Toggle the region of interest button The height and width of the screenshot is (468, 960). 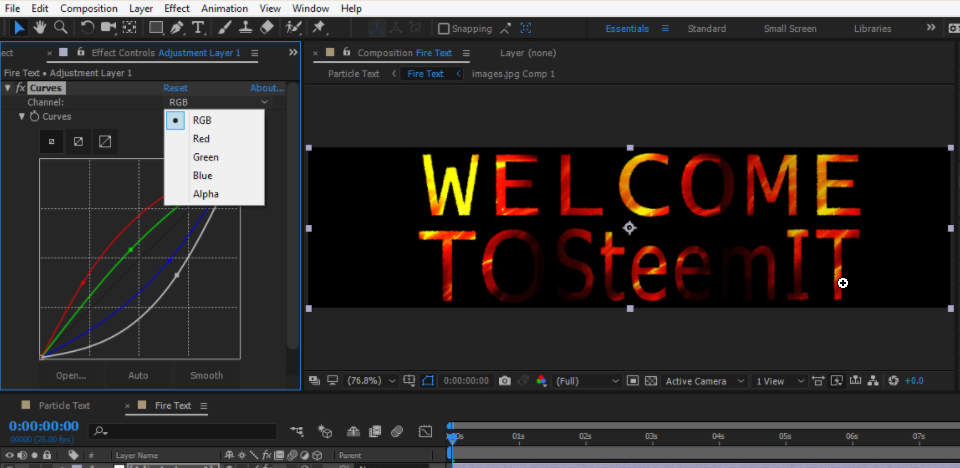pyautogui.click(x=633, y=381)
